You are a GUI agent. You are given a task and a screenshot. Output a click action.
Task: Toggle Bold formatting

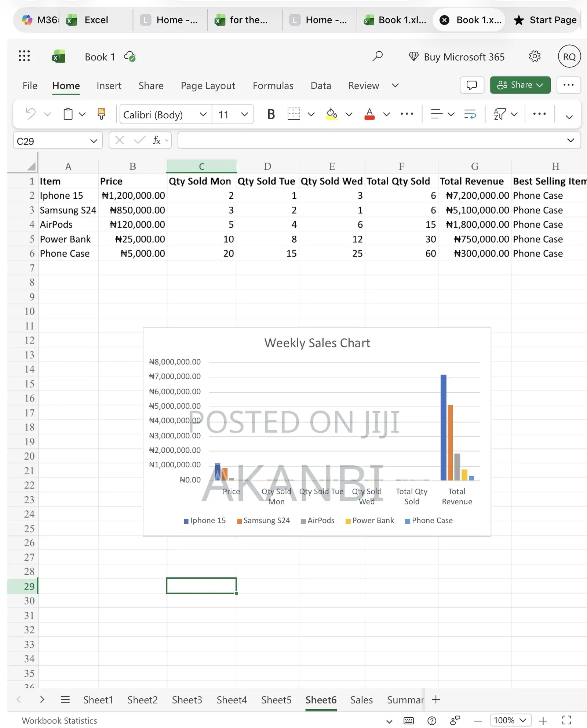coord(271,114)
